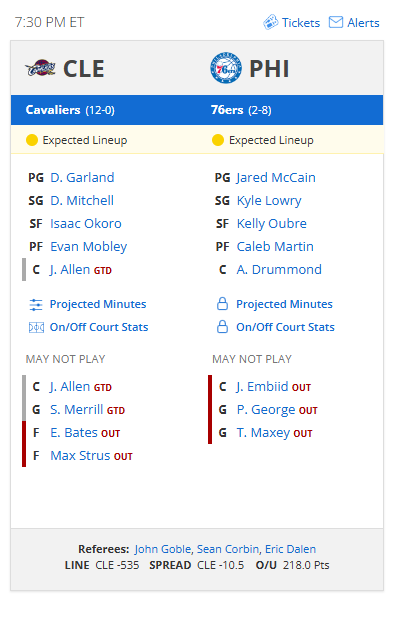Select the D. Mitchell player link
The height and width of the screenshot is (617, 405).
pyautogui.click(x=82, y=200)
